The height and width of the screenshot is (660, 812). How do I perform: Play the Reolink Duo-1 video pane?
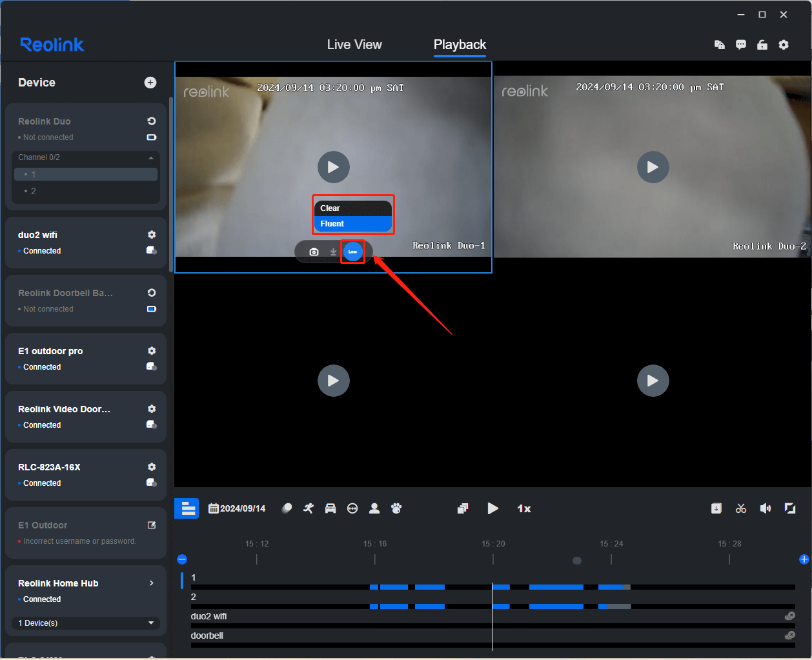click(334, 167)
